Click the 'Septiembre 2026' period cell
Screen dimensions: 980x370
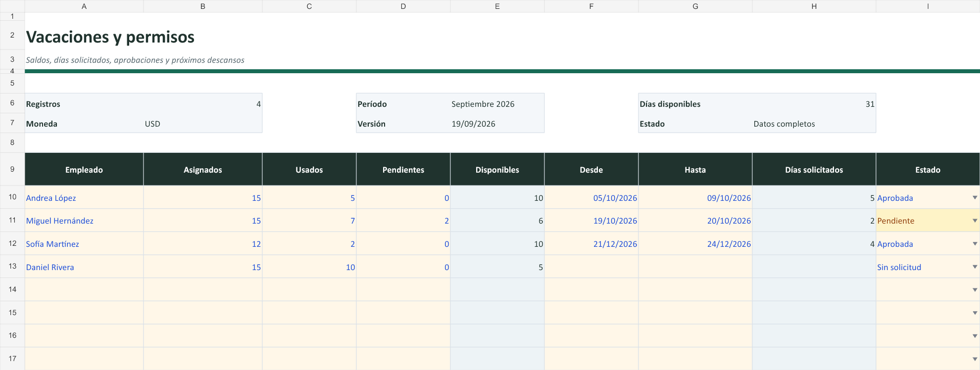click(x=497, y=104)
